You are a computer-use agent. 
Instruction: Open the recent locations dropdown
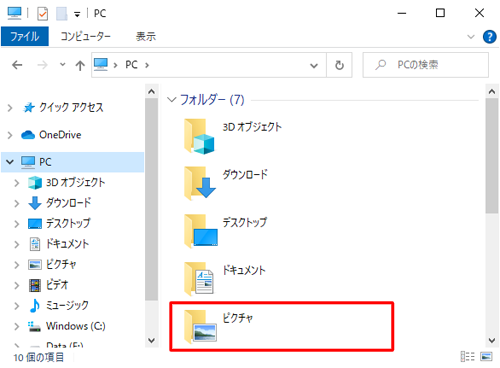[62, 64]
